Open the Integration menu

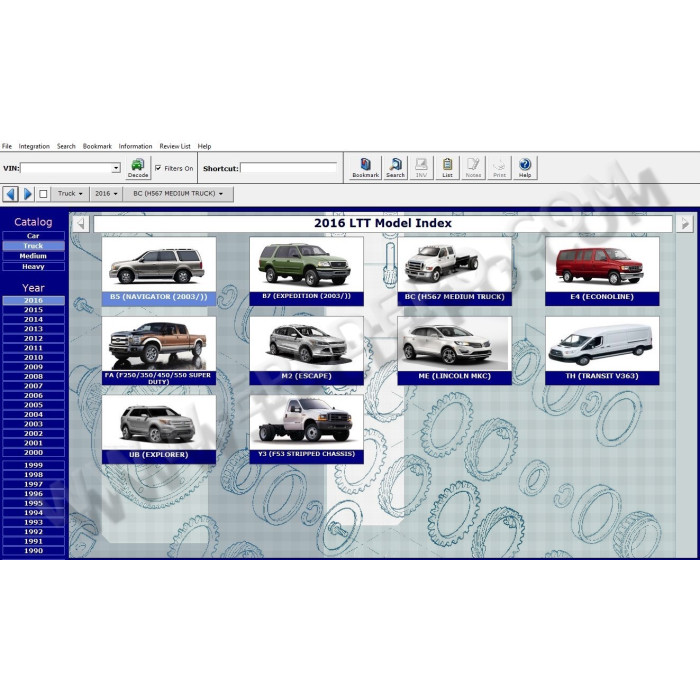pos(34,146)
